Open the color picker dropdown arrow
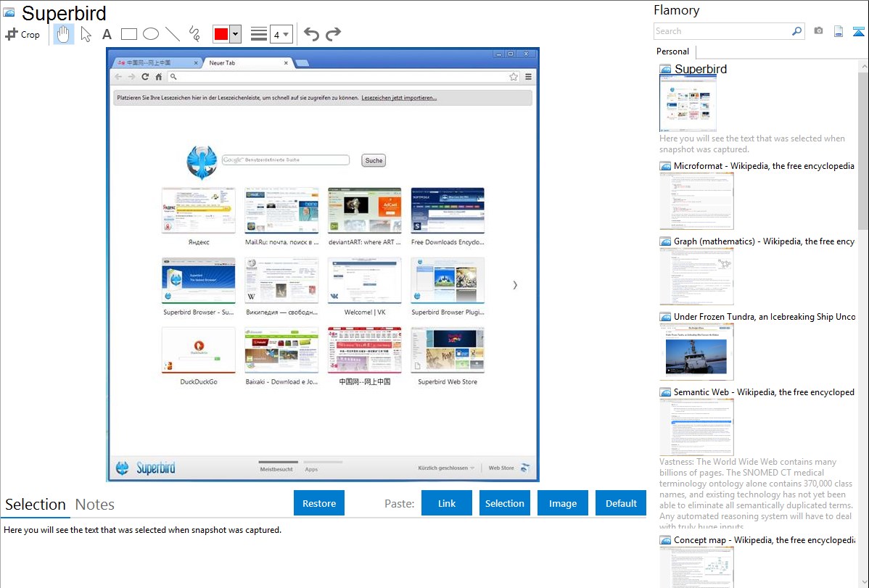This screenshot has width=869, height=588. point(235,34)
